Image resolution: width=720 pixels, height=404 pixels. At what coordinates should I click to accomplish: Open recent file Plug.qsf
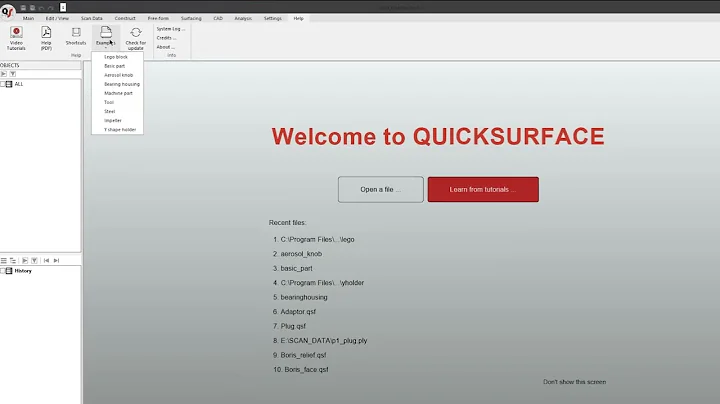coord(293,326)
